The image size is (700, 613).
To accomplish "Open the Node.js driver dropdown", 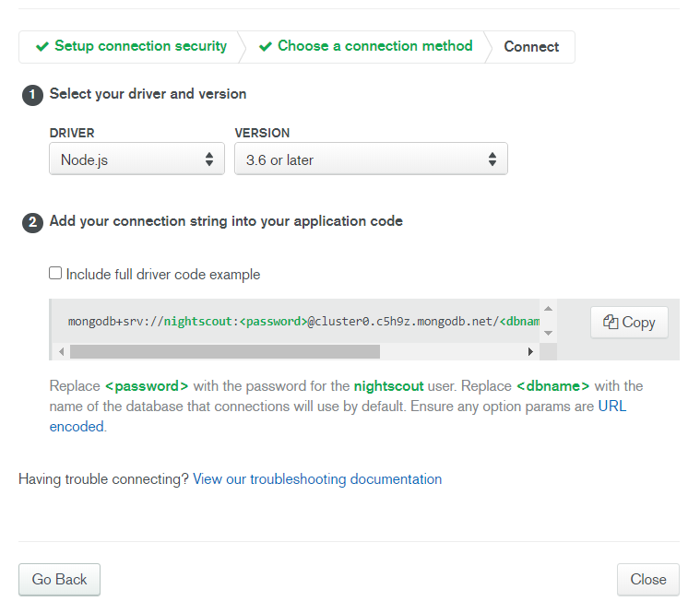I will 136,159.
